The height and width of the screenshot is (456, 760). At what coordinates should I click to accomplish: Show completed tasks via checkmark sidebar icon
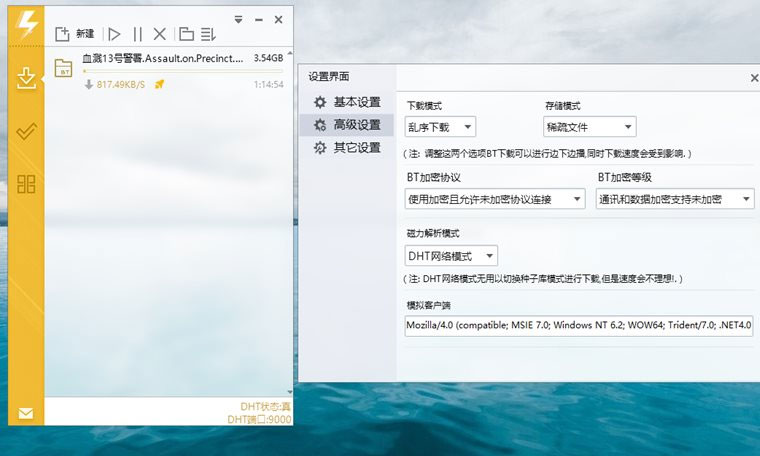(26, 131)
